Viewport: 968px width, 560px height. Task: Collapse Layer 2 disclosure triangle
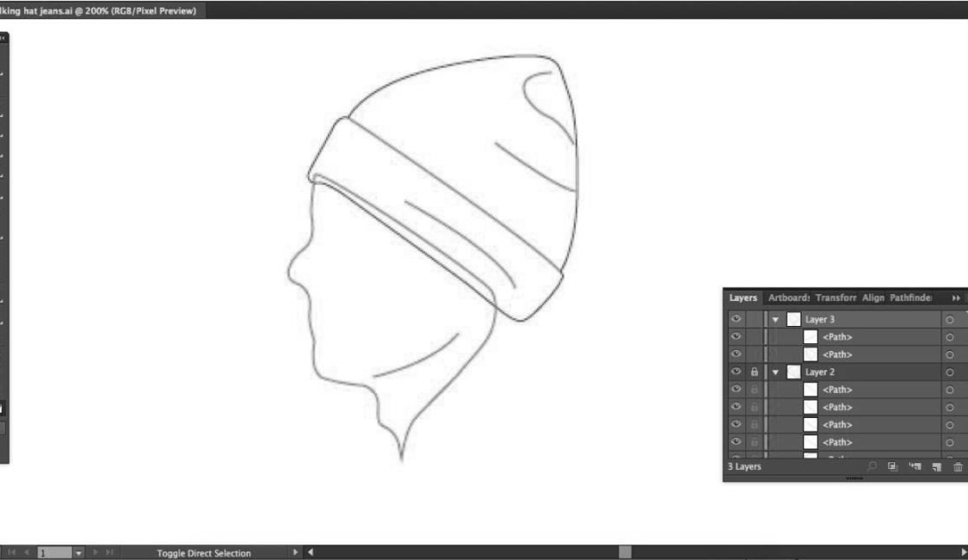776,372
